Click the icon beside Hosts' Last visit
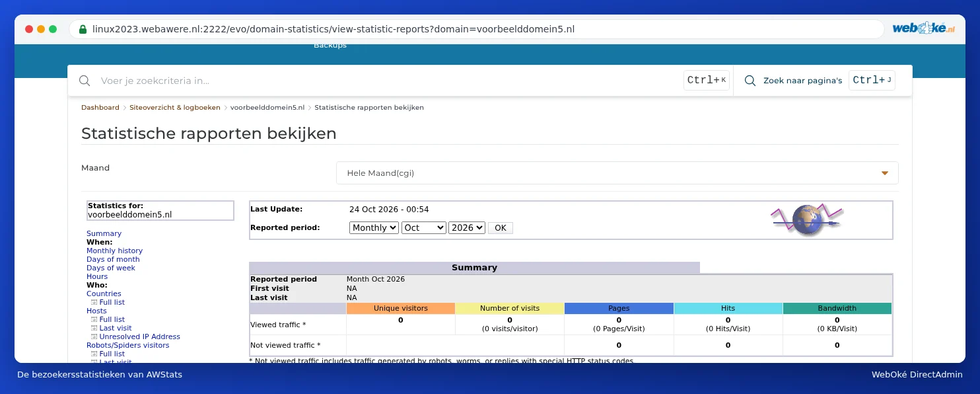 coord(94,329)
